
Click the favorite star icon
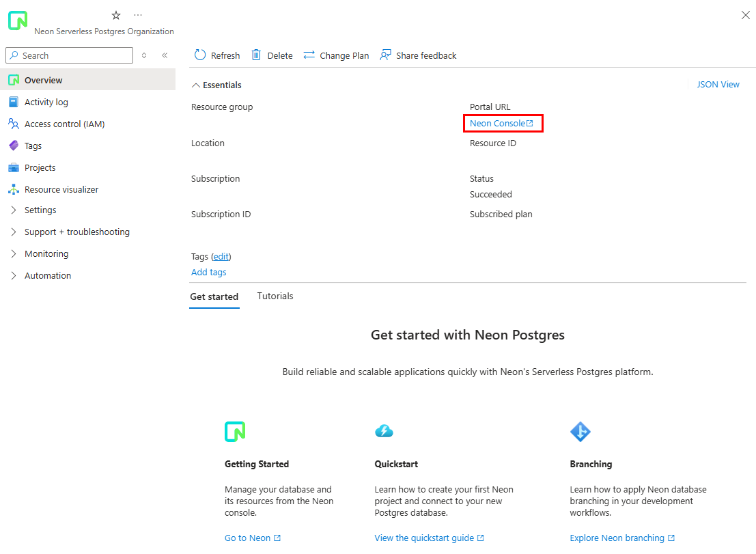pyautogui.click(x=115, y=14)
